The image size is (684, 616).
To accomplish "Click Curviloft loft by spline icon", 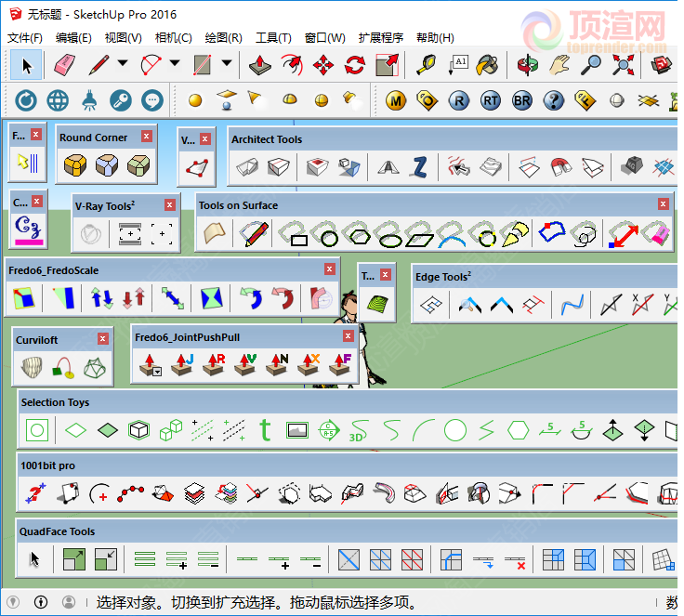I will pos(32,367).
